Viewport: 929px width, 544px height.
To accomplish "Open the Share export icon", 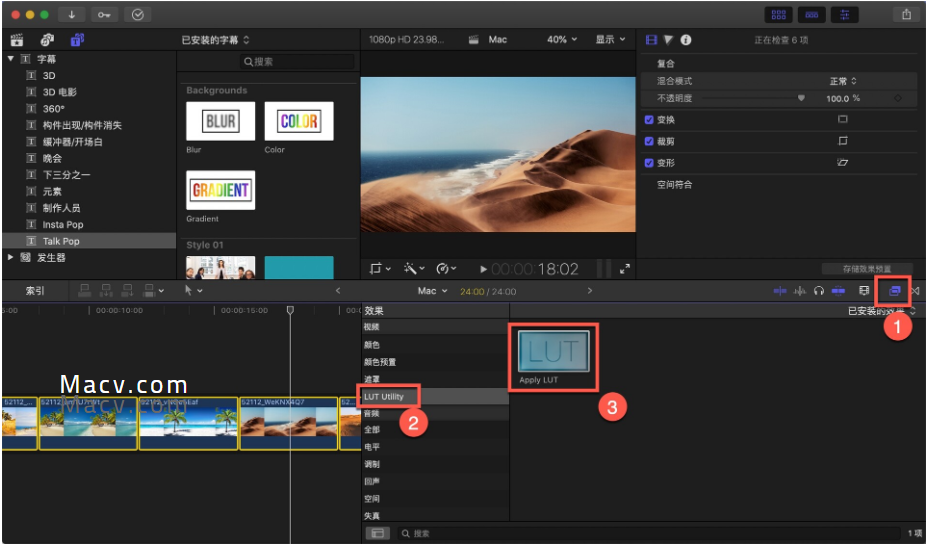I will click(x=906, y=14).
